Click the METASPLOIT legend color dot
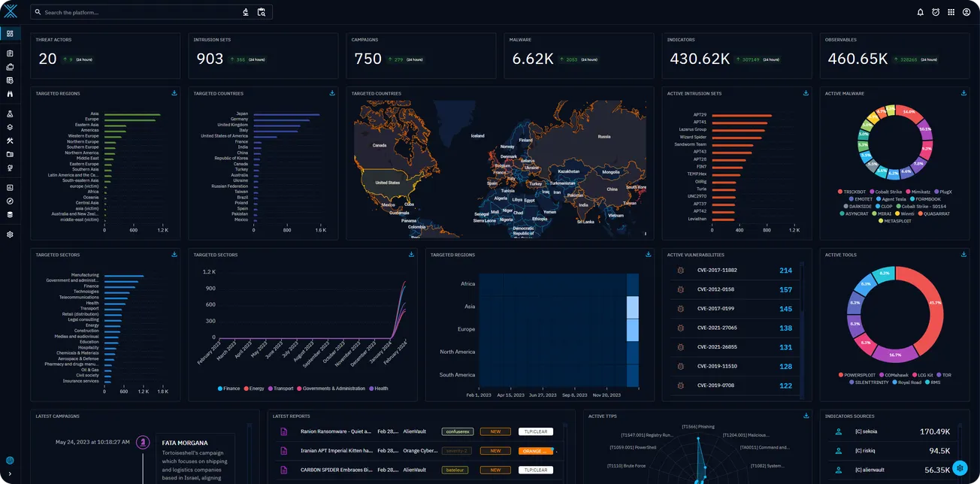 pyautogui.click(x=881, y=222)
